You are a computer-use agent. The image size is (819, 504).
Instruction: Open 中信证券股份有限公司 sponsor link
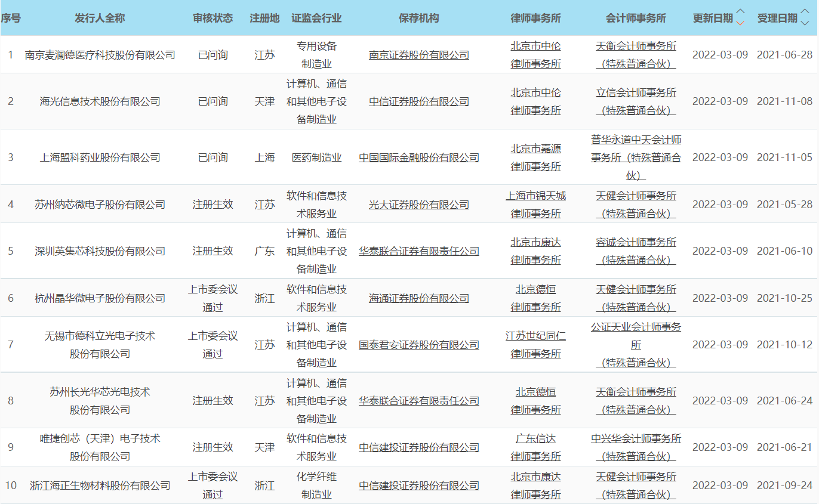(419, 101)
